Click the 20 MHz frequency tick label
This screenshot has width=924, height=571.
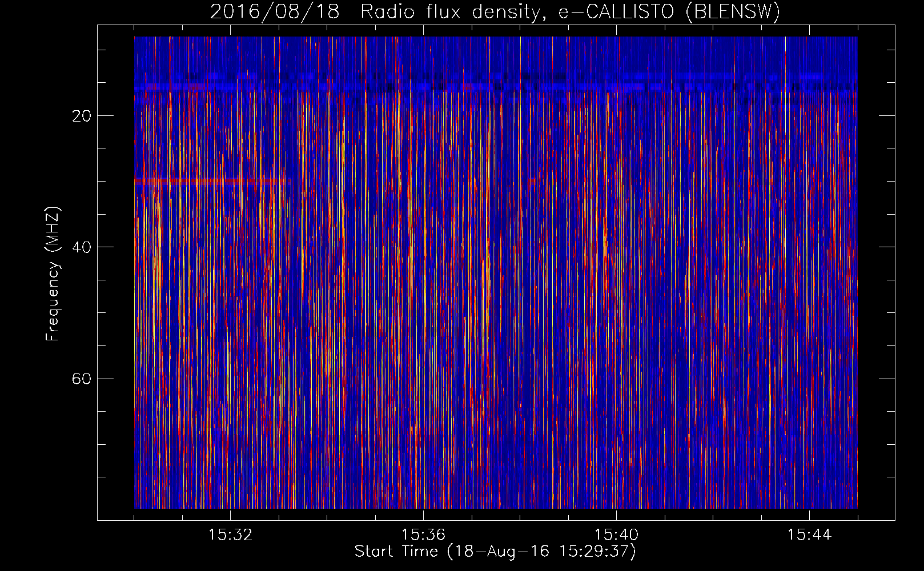tap(82, 116)
